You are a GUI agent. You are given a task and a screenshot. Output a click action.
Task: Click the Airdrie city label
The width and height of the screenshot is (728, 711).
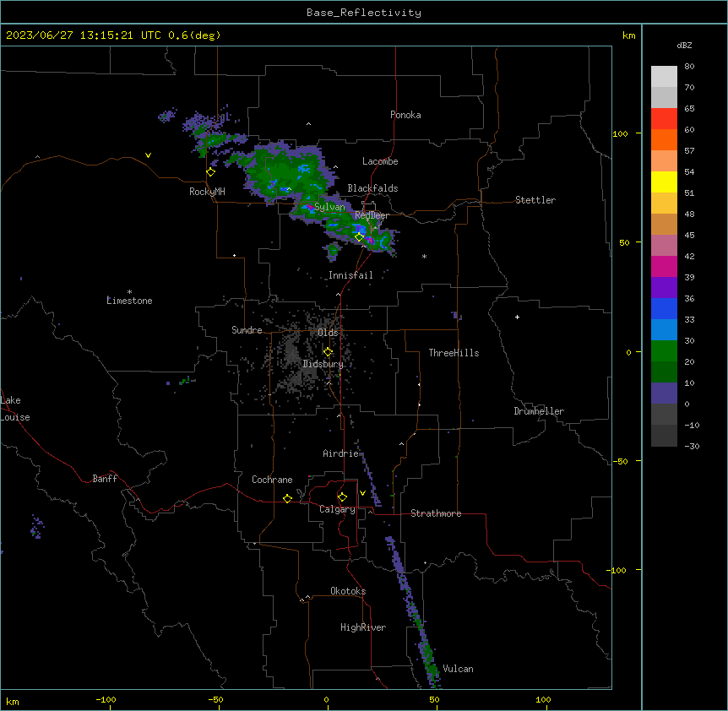click(x=341, y=453)
